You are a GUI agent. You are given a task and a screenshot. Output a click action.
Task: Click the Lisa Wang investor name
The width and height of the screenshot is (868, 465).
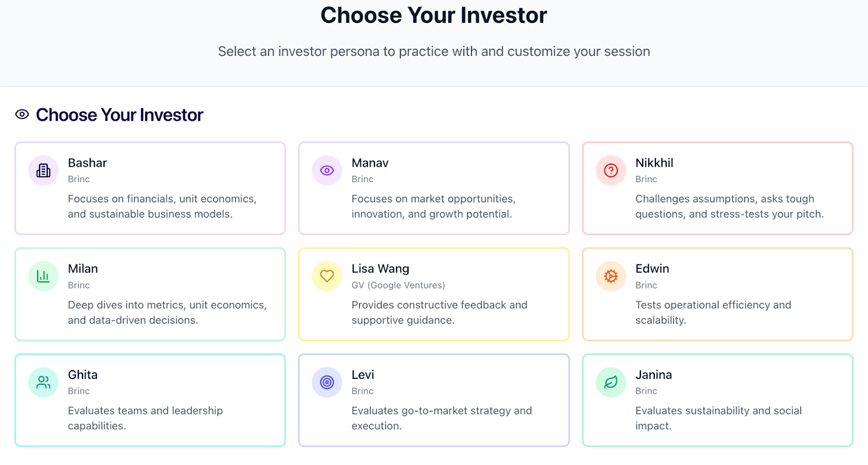pyautogui.click(x=380, y=269)
